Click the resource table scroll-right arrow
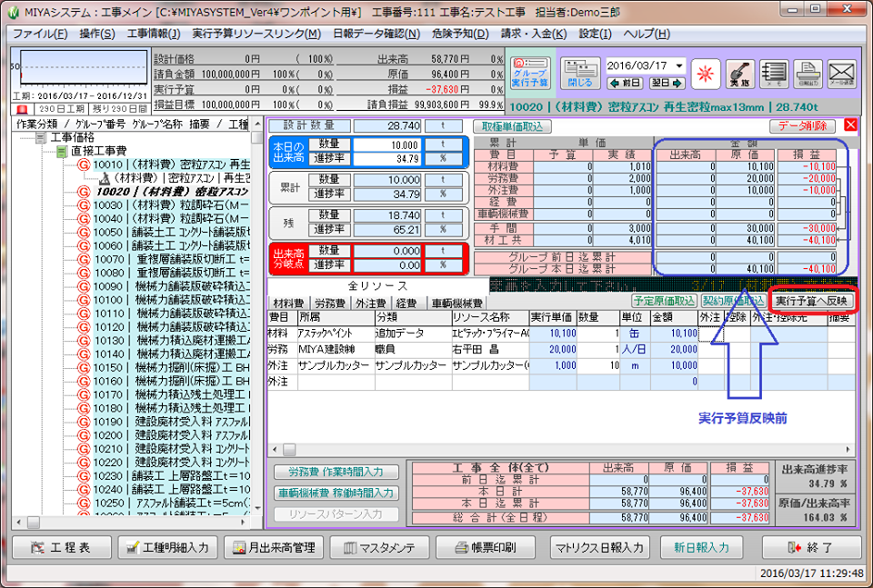This screenshot has height=588, width=873. tap(848, 449)
